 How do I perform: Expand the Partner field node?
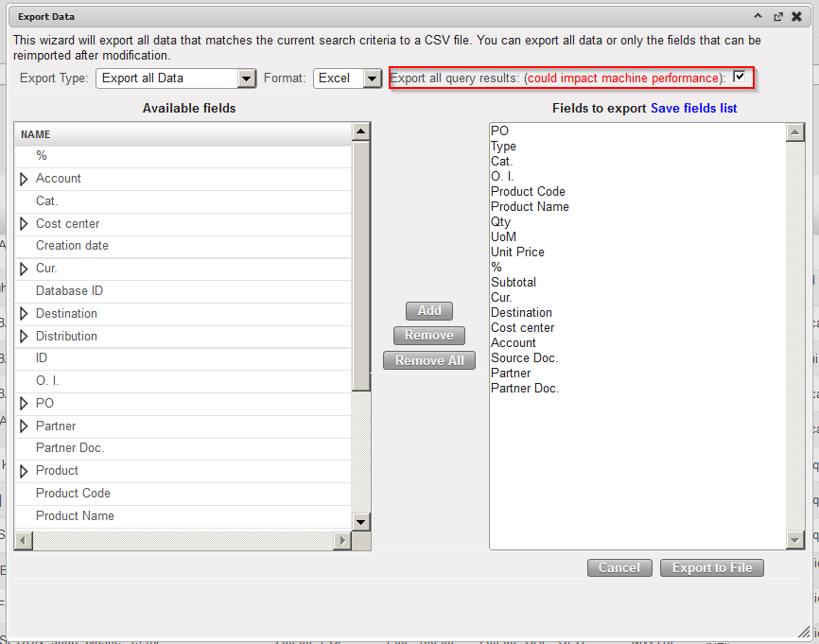(25, 426)
